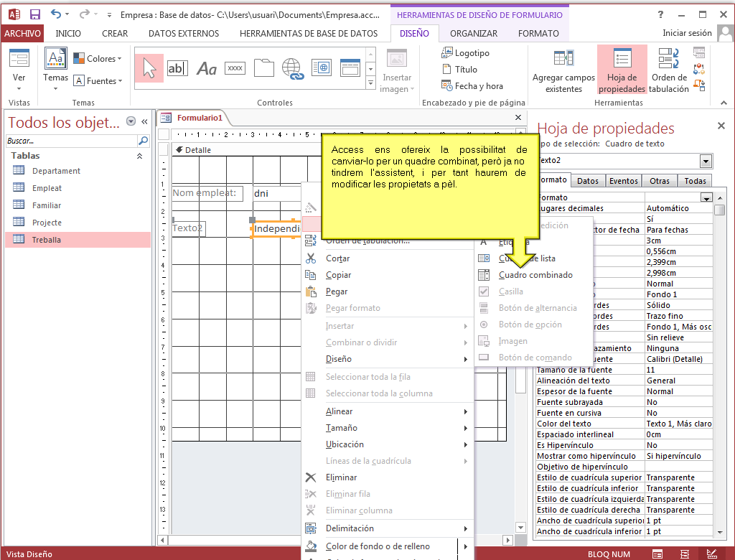Open the Fuentes dropdown

[98, 80]
